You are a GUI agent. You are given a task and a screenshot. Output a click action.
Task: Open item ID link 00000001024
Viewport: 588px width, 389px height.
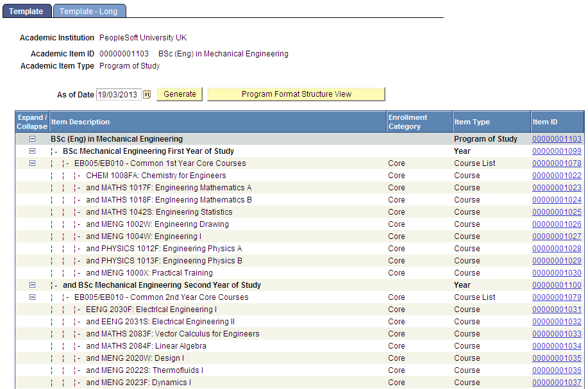557,200
